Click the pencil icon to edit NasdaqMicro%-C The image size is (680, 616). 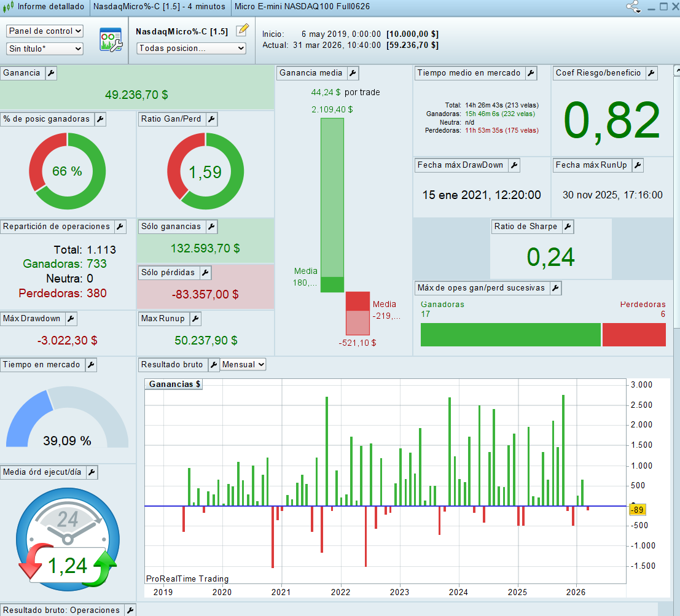coord(242,30)
